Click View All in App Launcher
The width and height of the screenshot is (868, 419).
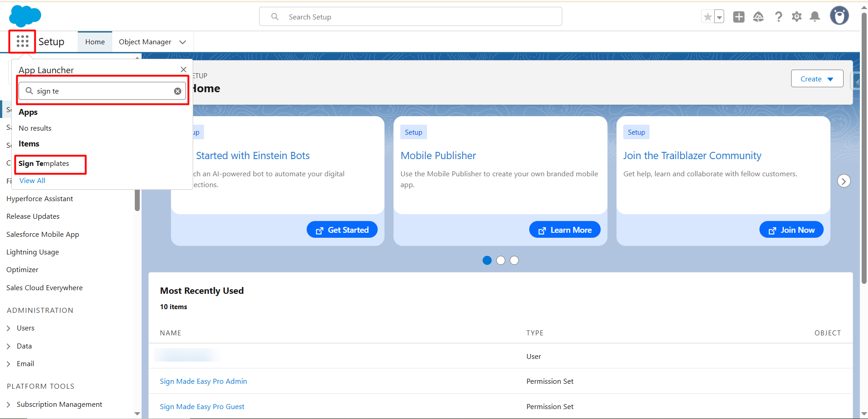pos(32,180)
